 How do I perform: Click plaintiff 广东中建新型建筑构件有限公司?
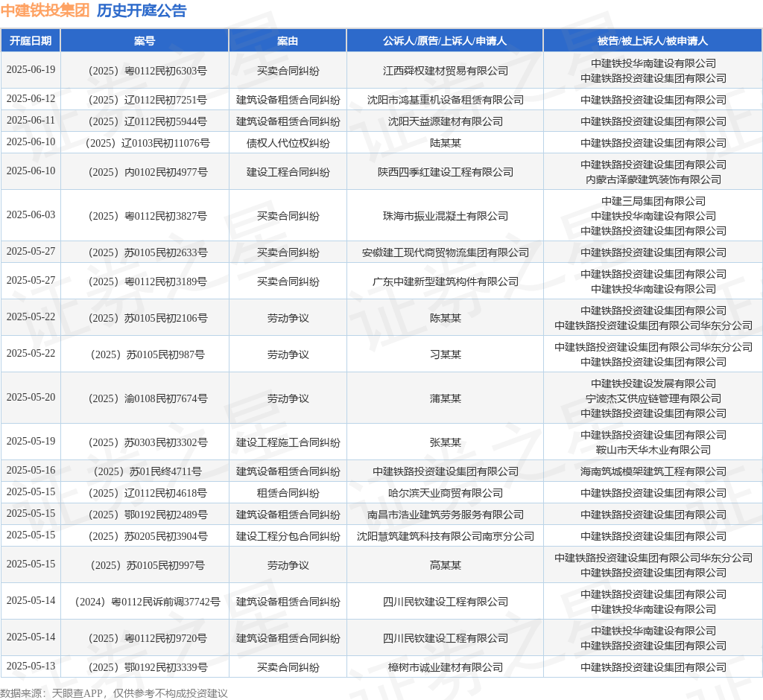445,281
